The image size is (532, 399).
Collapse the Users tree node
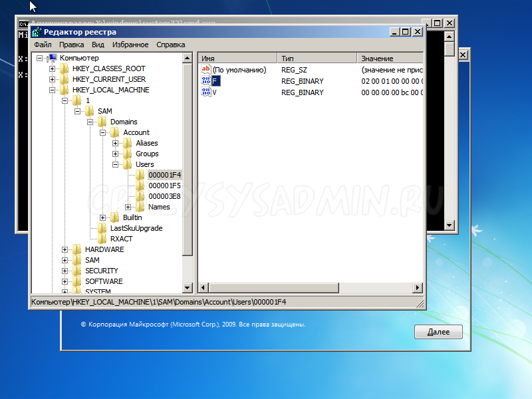(x=116, y=164)
